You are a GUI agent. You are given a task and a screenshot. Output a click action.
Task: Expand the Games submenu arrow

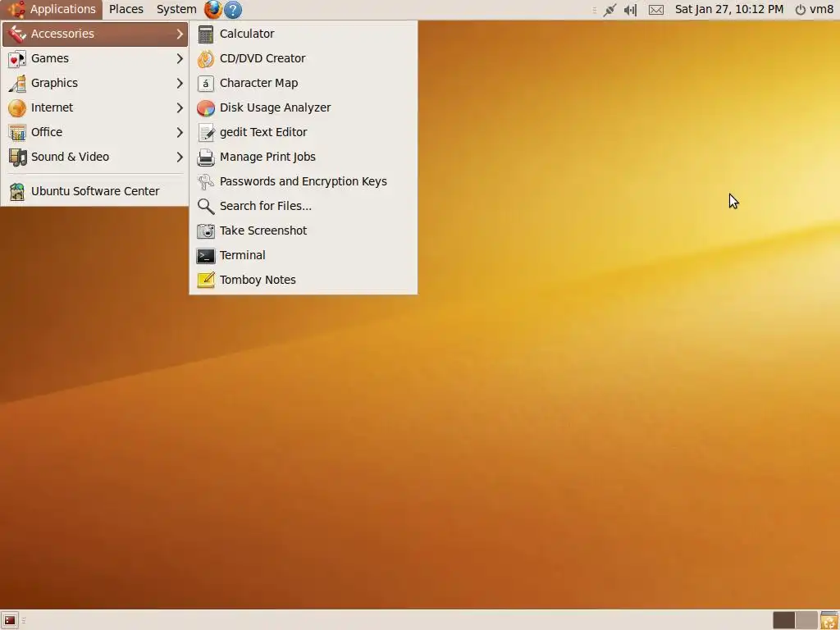pos(180,58)
